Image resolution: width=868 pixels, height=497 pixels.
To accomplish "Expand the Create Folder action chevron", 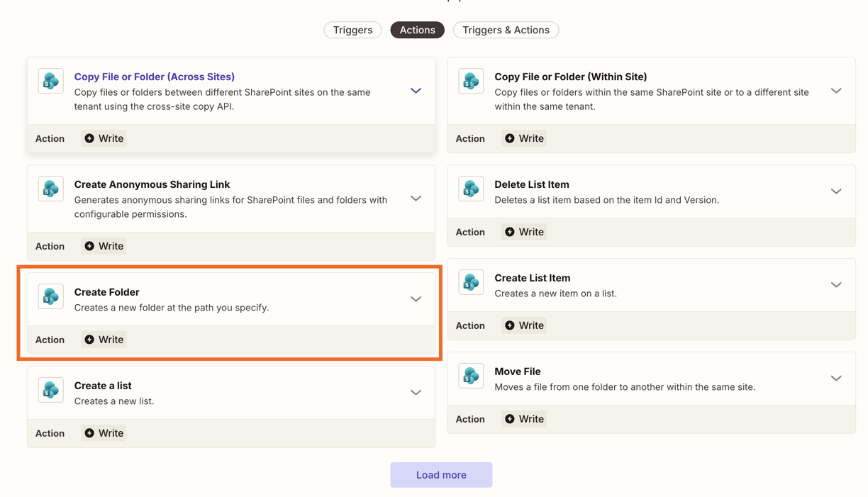I will pos(416,299).
